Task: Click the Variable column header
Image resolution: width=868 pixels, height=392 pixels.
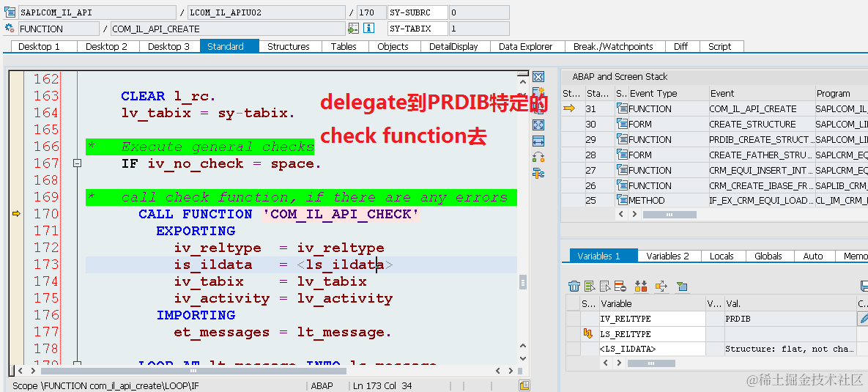Action: point(652,303)
